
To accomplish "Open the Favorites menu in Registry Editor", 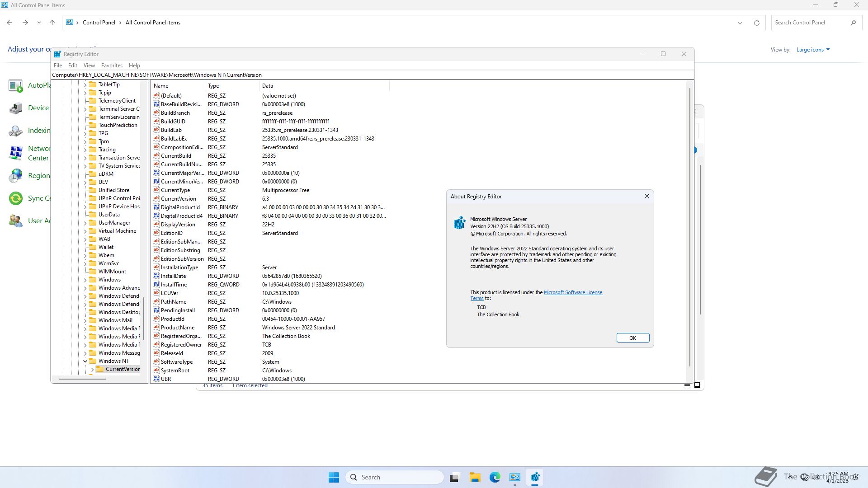I will coord(112,66).
